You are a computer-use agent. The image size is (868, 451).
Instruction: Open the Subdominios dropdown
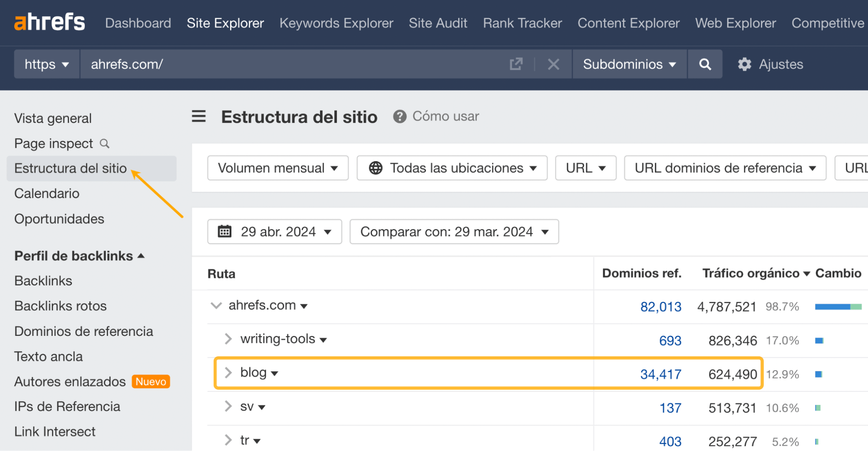pyautogui.click(x=629, y=64)
